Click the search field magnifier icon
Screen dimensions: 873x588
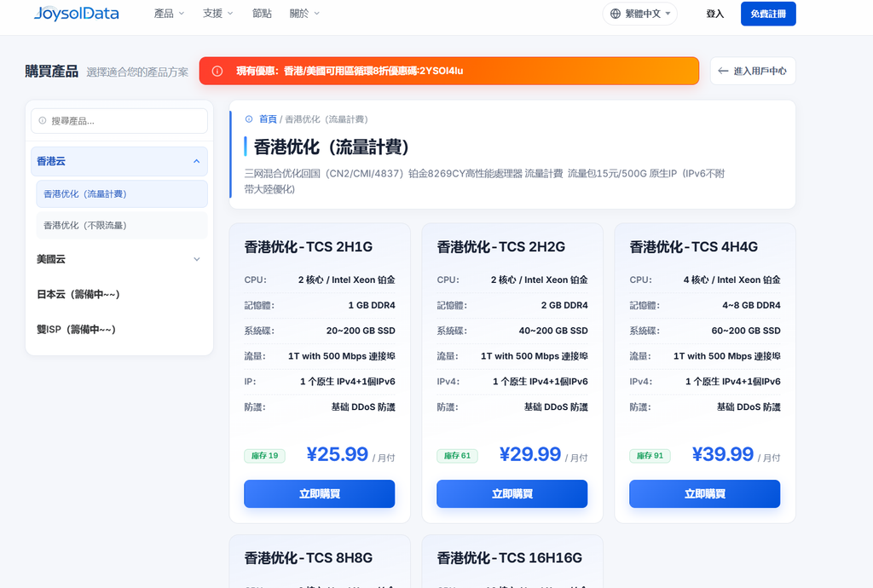pyautogui.click(x=43, y=121)
